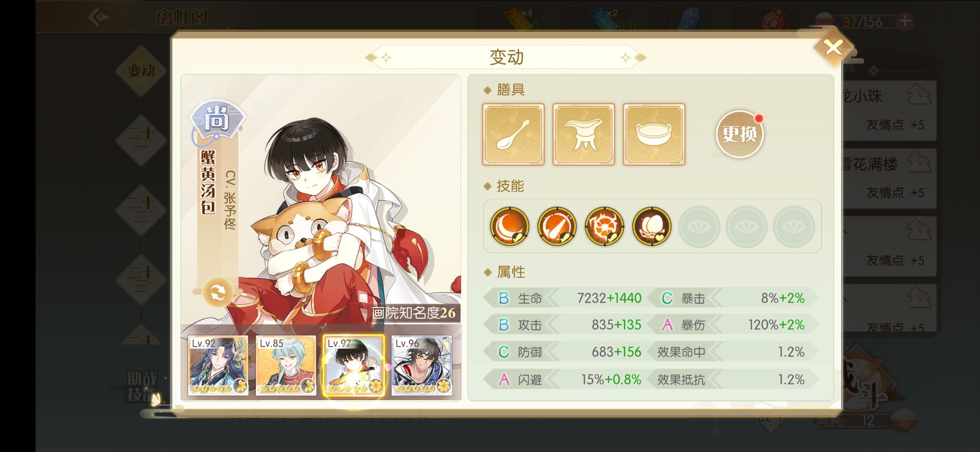Select the wine vessel utensil slot
The image size is (980, 452).
coord(584,134)
